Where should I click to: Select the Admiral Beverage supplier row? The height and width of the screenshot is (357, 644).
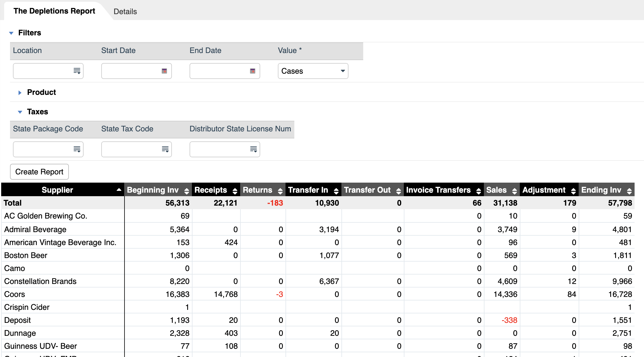pyautogui.click(x=318, y=229)
